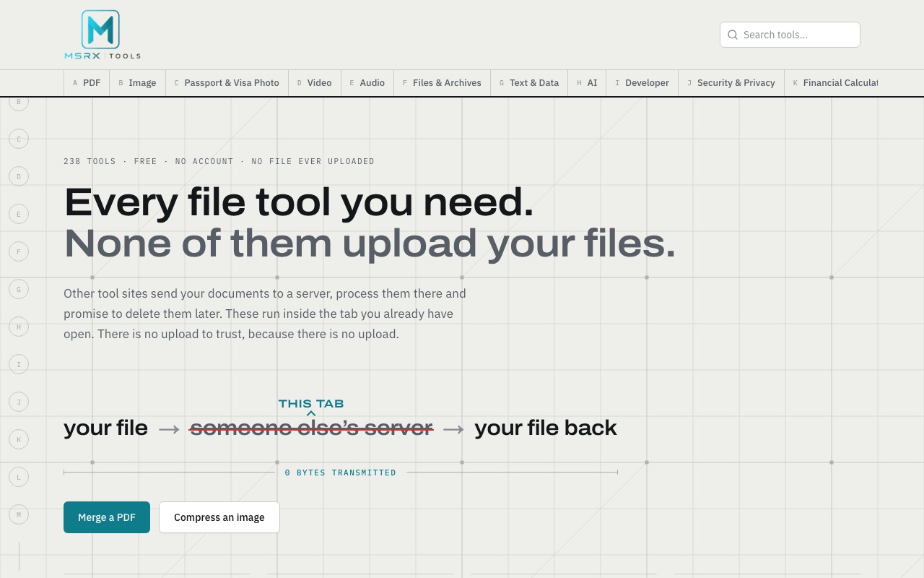Click the circled E side marker
The image size is (924, 578).
pos(19,214)
